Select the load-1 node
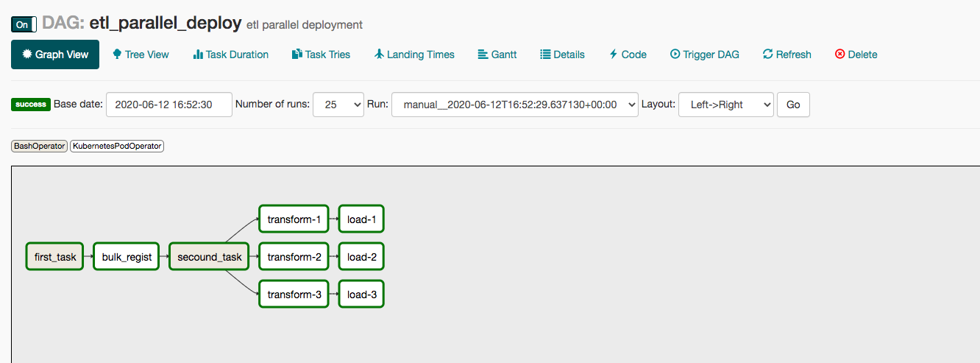 (x=361, y=219)
